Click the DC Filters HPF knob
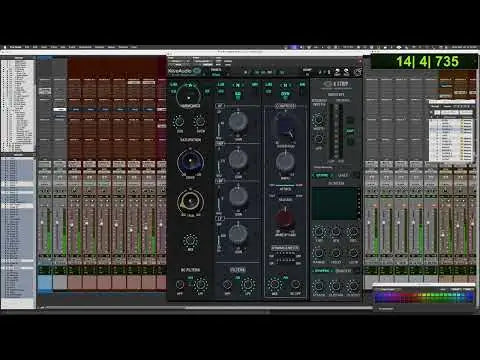Image resolution: width=480 pixels, height=360 pixels. tap(180, 285)
